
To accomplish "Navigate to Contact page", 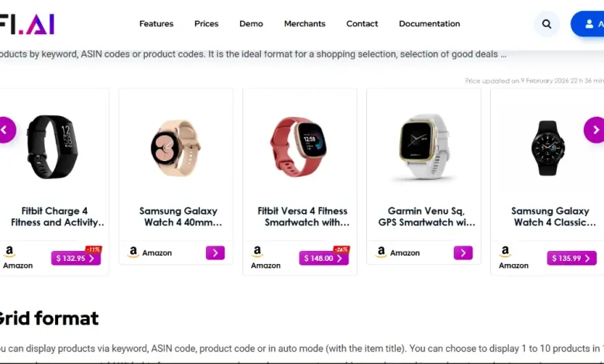I will (x=362, y=24).
